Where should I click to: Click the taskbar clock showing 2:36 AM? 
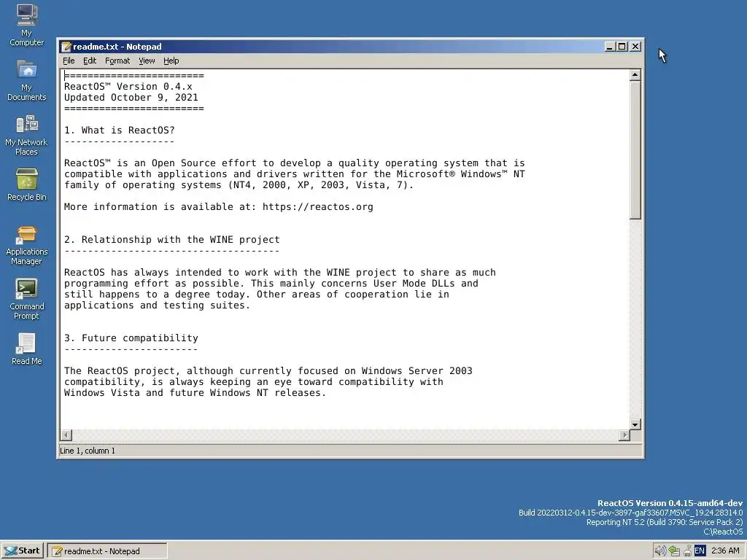725,551
